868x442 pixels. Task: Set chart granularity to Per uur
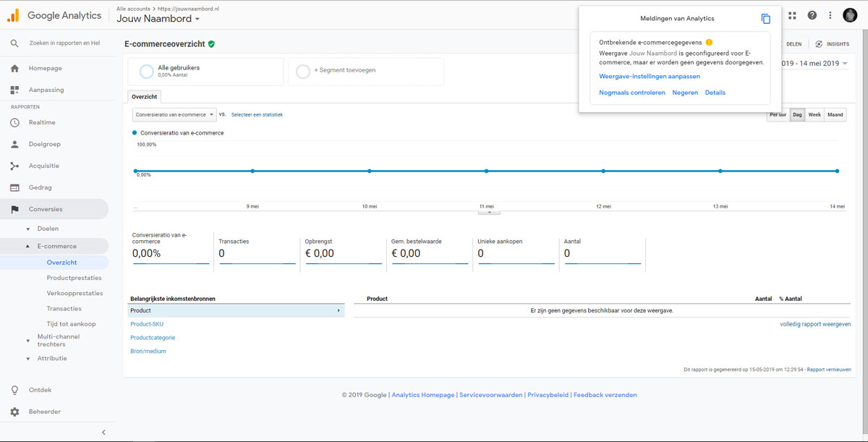(778, 115)
